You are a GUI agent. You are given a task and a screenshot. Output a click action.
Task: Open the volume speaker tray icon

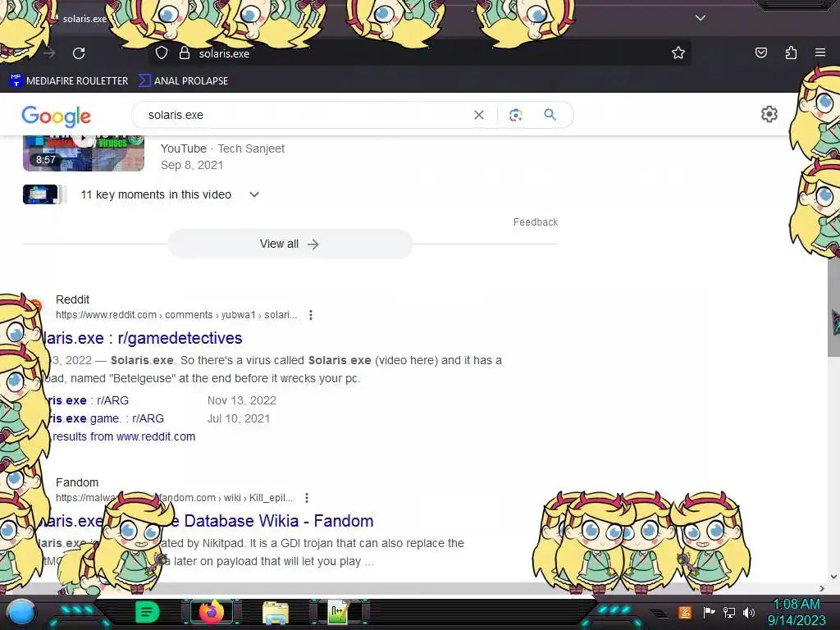coord(748,612)
